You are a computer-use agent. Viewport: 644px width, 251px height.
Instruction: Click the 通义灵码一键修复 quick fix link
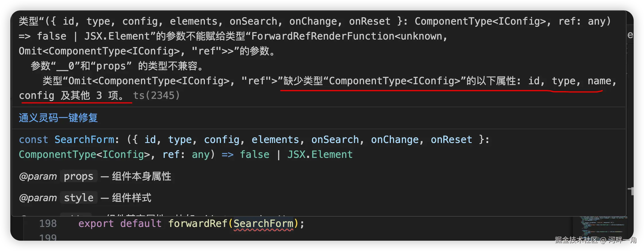58,118
